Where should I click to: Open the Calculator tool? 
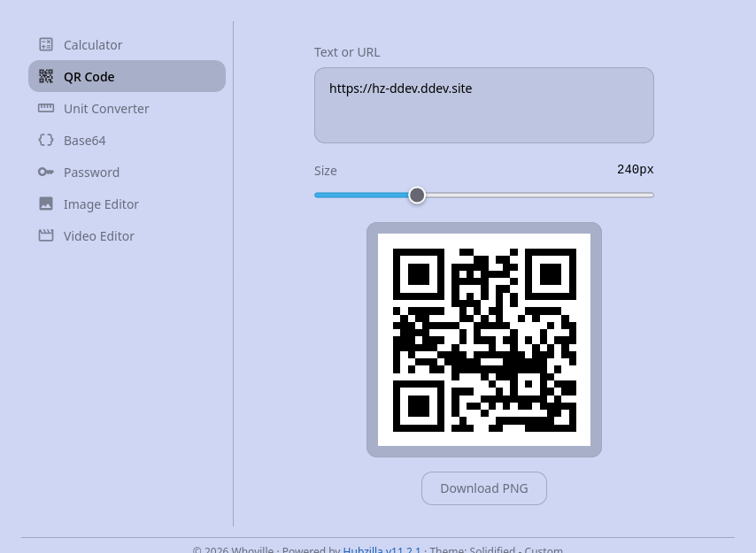coord(127,44)
